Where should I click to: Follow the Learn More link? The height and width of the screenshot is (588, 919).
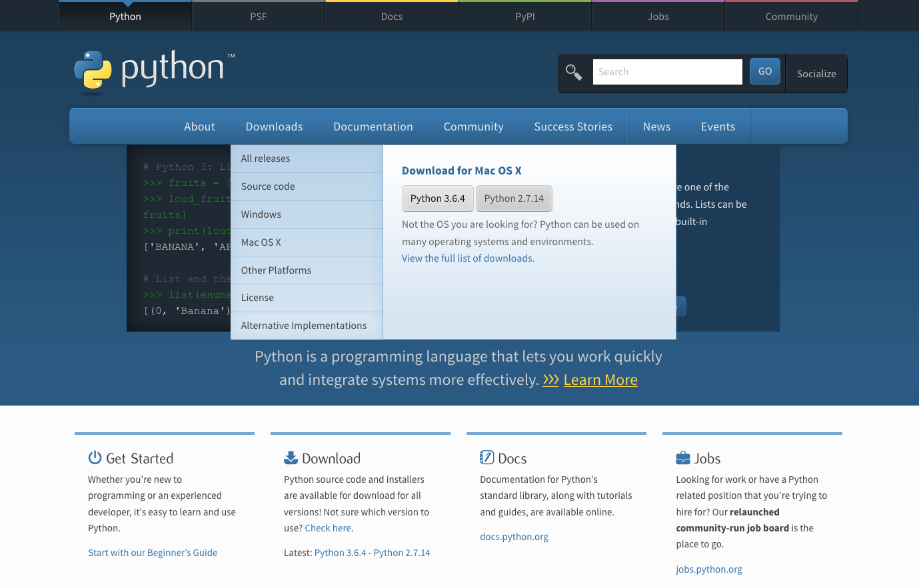coord(600,380)
